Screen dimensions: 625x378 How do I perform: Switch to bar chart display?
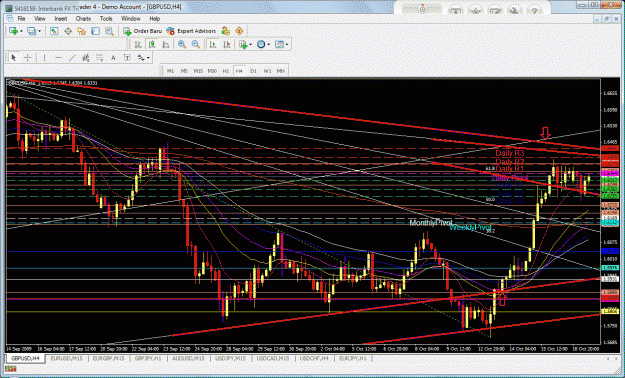tap(138, 45)
